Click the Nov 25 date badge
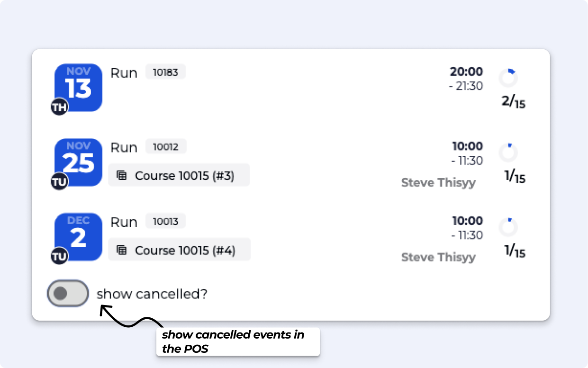Viewport: 588px width, 368px height. click(x=79, y=160)
